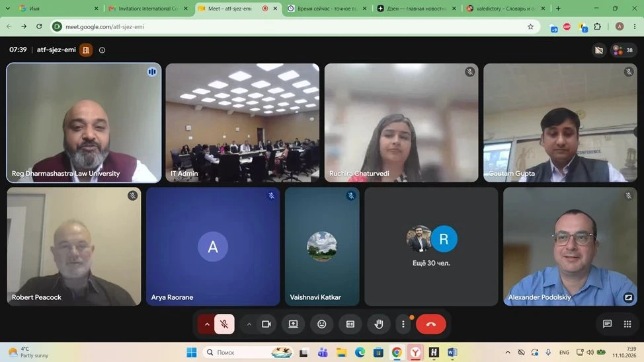The width and height of the screenshot is (644, 362).
Task: Leave the call with red hang-up button
Action: 431,324
